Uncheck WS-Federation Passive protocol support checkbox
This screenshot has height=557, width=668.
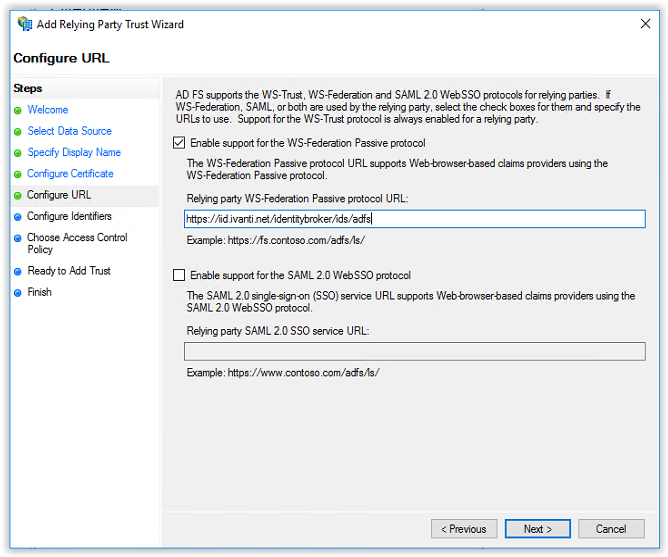pyautogui.click(x=179, y=143)
